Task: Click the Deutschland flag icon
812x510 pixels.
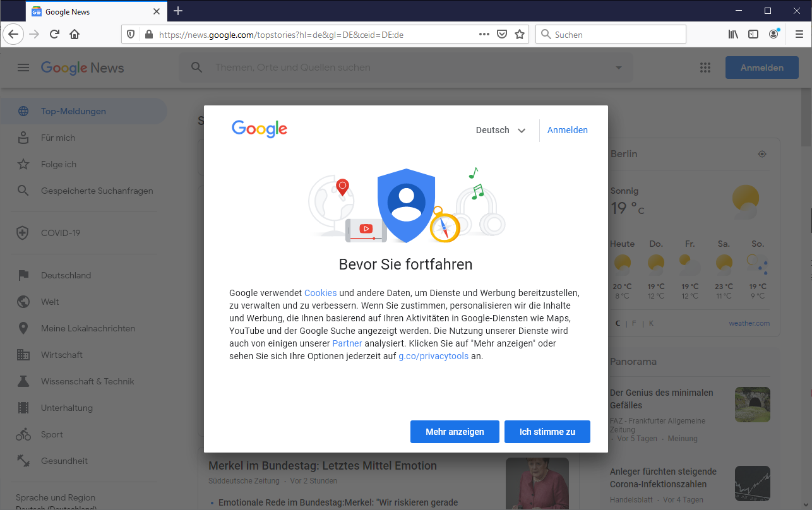Action: [x=23, y=275]
